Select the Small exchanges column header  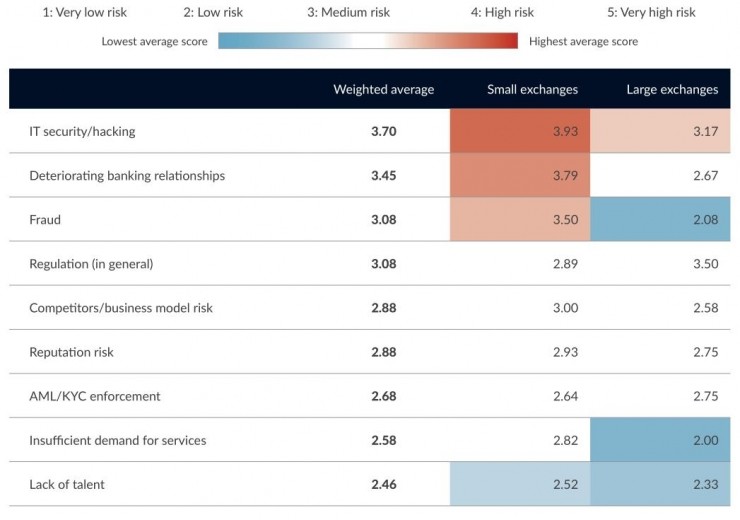pyautogui.click(x=532, y=89)
